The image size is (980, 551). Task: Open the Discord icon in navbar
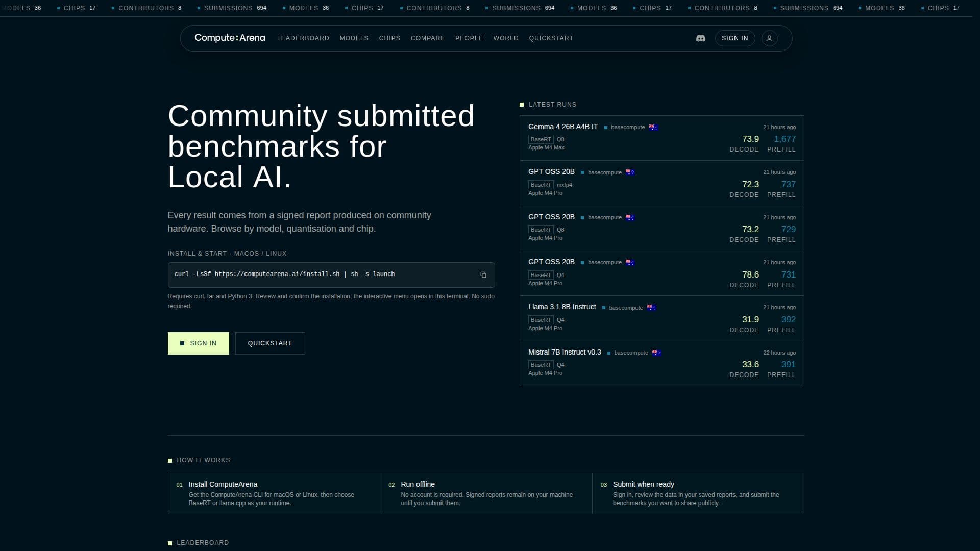click(x=701, y=38)
